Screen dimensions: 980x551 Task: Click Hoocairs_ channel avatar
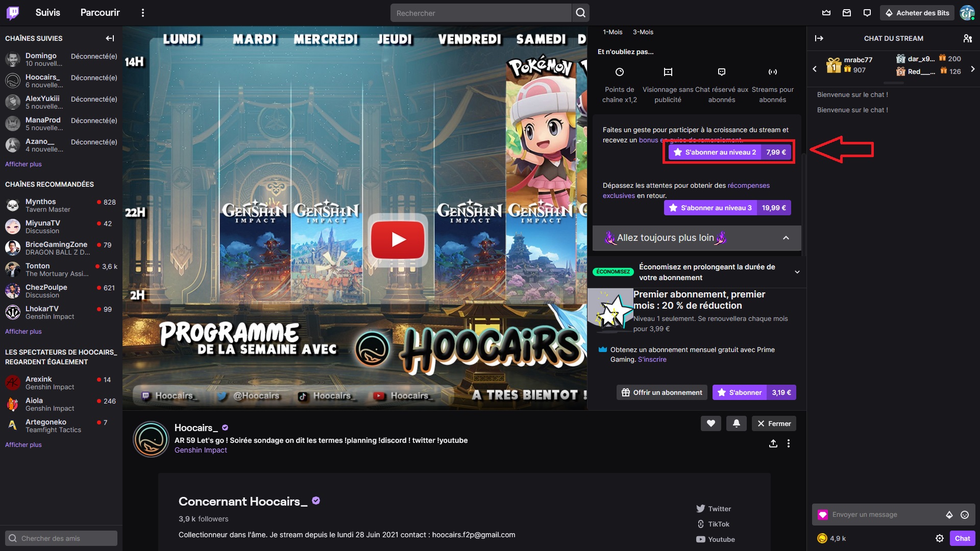151,439
